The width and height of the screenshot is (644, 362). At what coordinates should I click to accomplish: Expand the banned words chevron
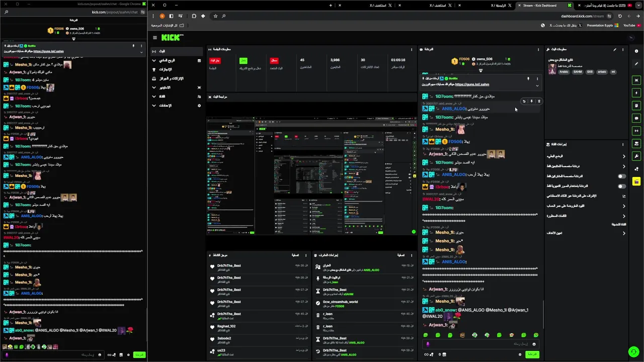click(624, 215)
